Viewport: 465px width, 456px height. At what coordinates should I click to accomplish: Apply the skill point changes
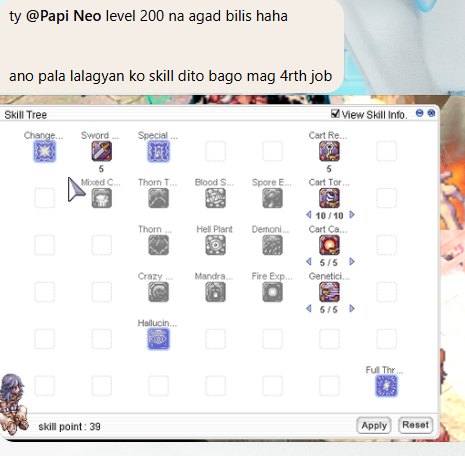coord(374,425)
